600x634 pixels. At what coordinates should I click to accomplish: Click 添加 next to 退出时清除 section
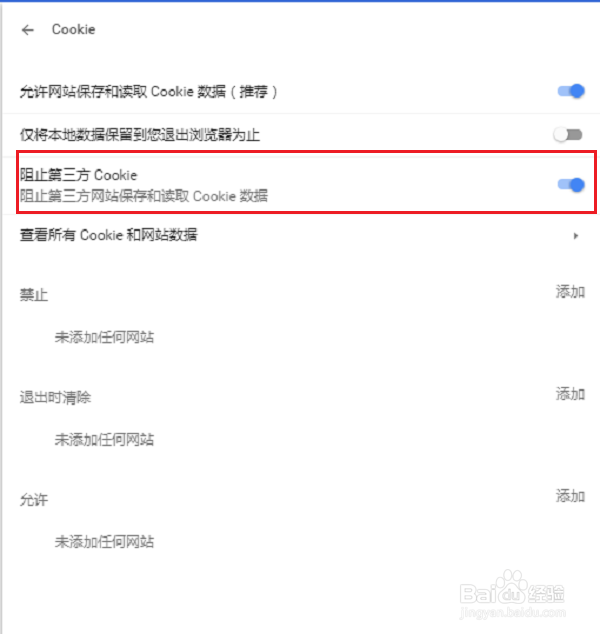pos(570,394)
